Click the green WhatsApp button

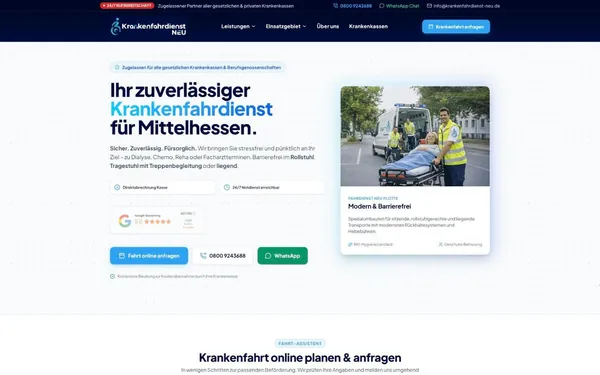pos(282,256)
